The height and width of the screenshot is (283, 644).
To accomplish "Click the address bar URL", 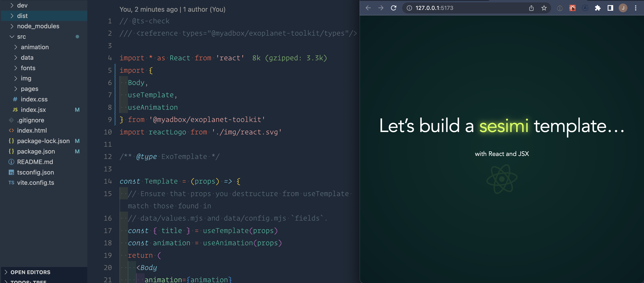I will (434, 8).
